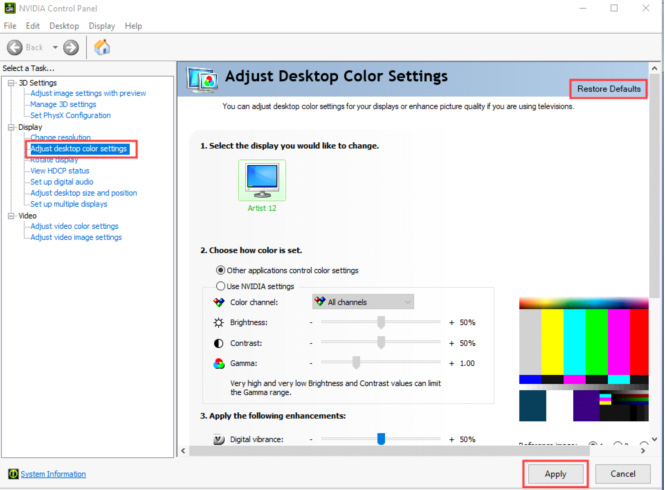
Task: Open Adjust image settings with preview
Action: (88, 93)
